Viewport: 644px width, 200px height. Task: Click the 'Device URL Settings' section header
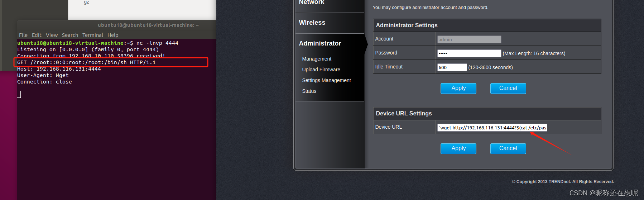coord(404,114)
